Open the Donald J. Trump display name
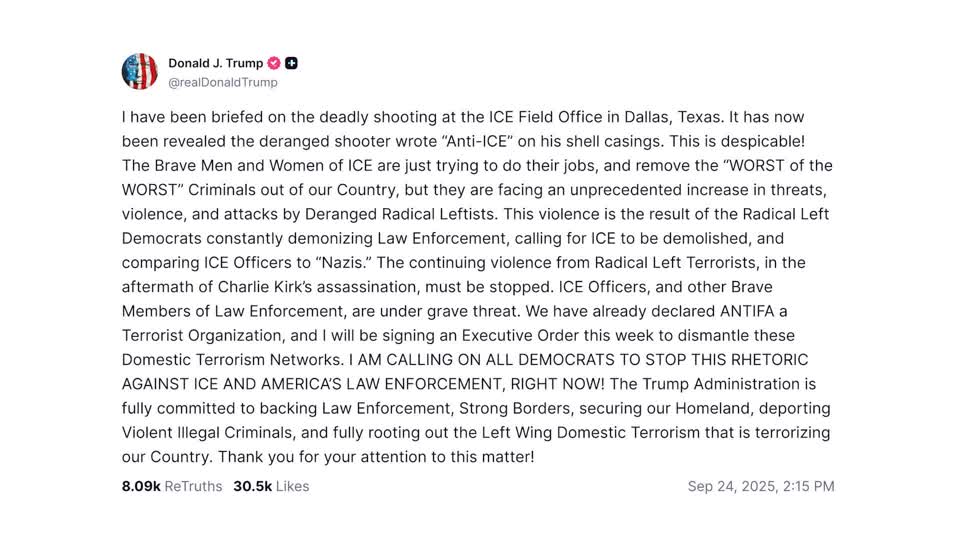 coord(216,63)
